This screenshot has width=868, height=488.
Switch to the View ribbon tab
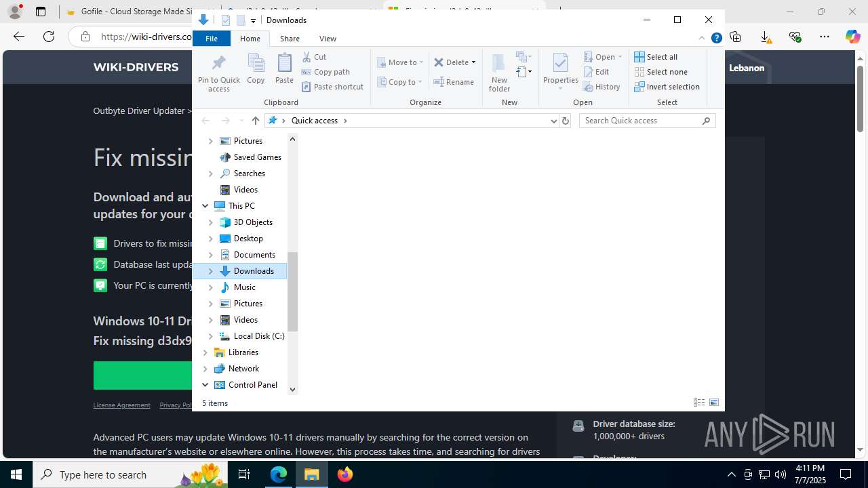328,39
